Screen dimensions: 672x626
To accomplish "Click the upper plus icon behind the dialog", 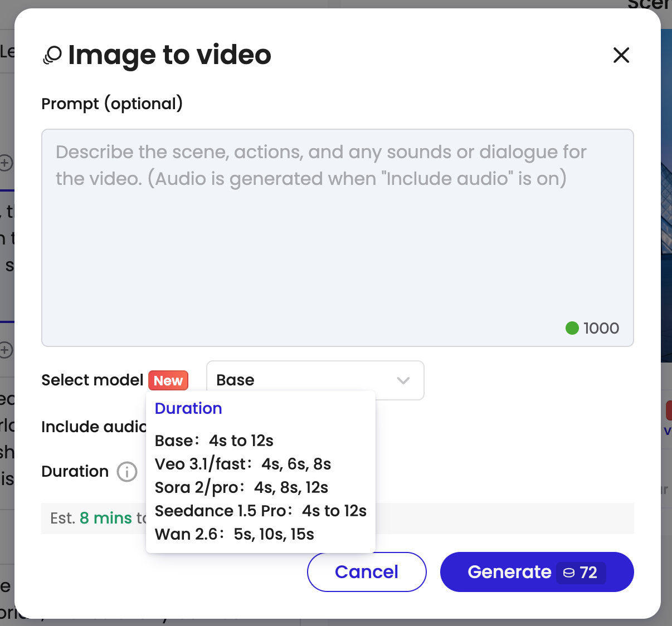I will (6, 163).
